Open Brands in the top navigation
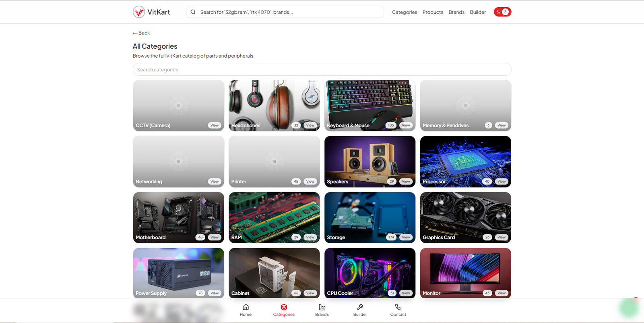This screenshot has height=323, width=644. coord(456,12)
